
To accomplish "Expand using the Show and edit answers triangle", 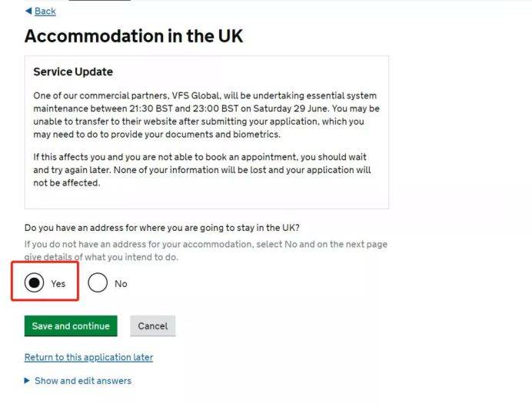I will pyautogui.click(x=28, y=380).
